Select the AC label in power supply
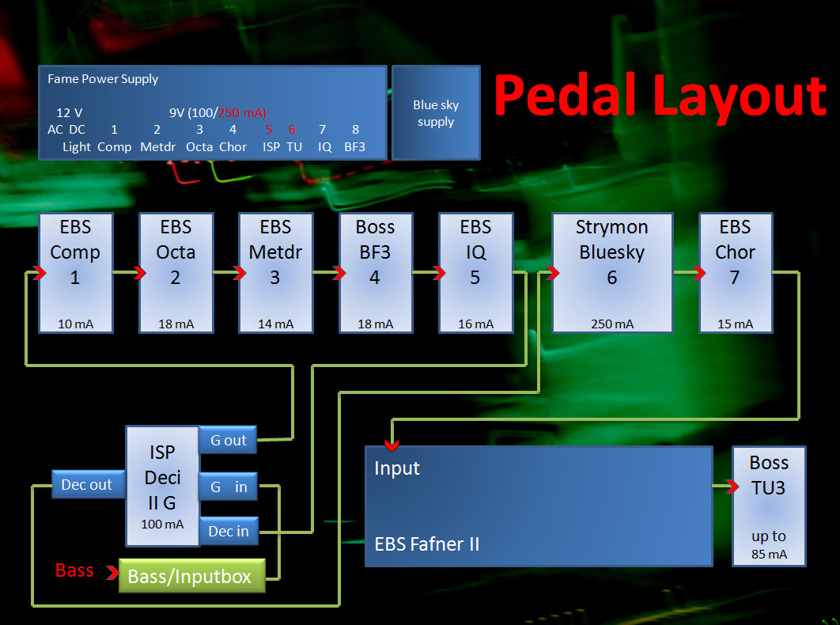This screenshot has width=840, height=625. coord(55,130)
